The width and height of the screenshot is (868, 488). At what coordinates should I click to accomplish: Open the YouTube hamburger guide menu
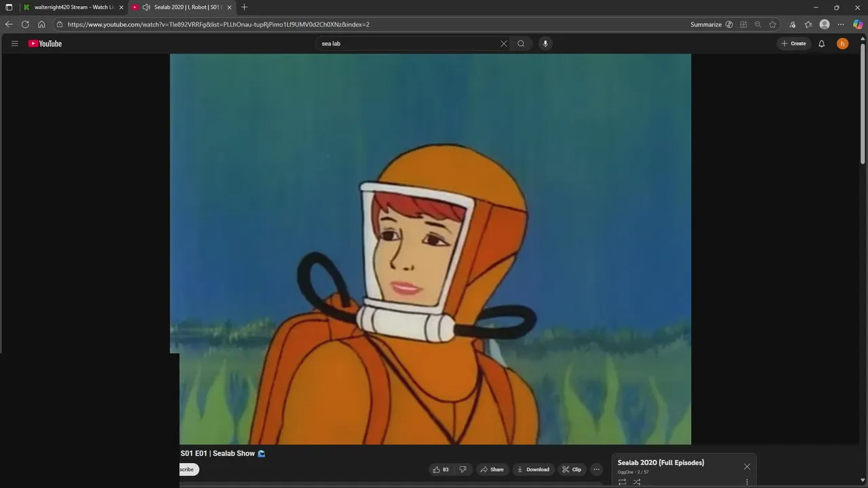click(x=14, y=43)
